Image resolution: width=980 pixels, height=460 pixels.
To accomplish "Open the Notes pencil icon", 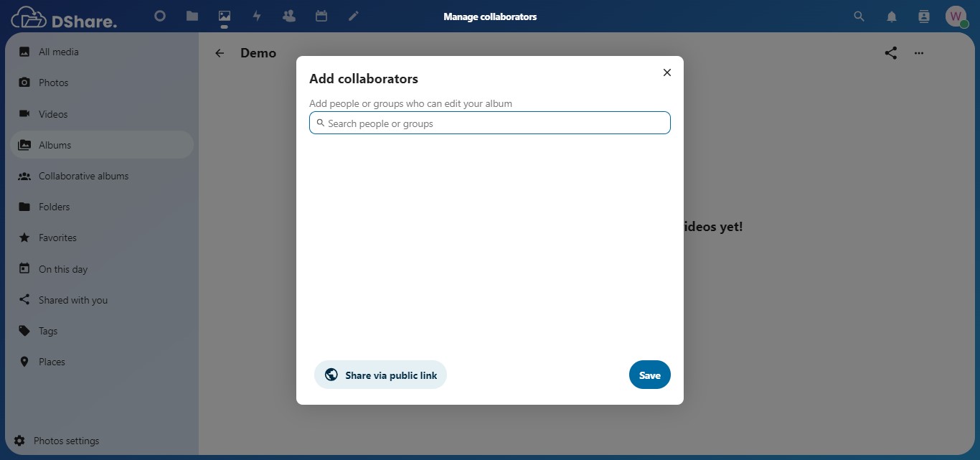I will click(354, 16).
